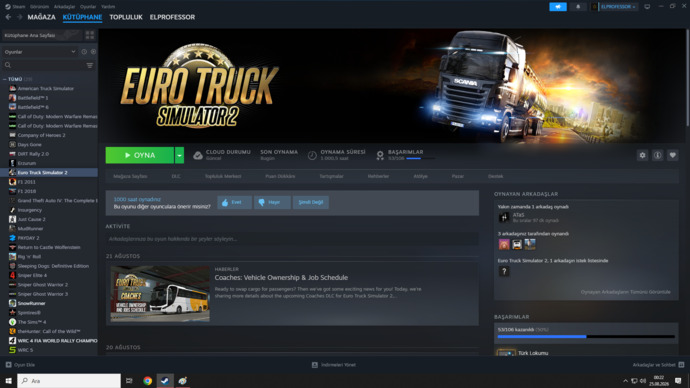Switch to Big Picture mode monitor icon
The height and width of the screenshot is (388, 690).
[647, 7]
